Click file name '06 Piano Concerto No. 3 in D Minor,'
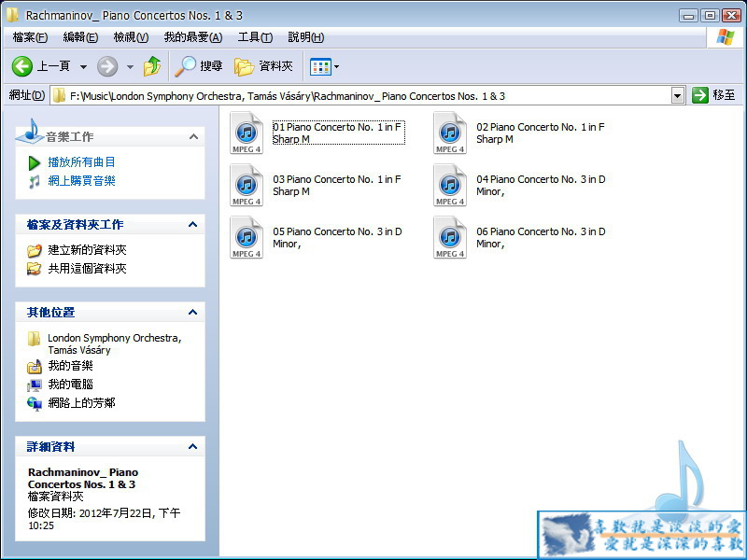Image resolution: width=747 pixels, height=560 pixels. pos(541,238)
